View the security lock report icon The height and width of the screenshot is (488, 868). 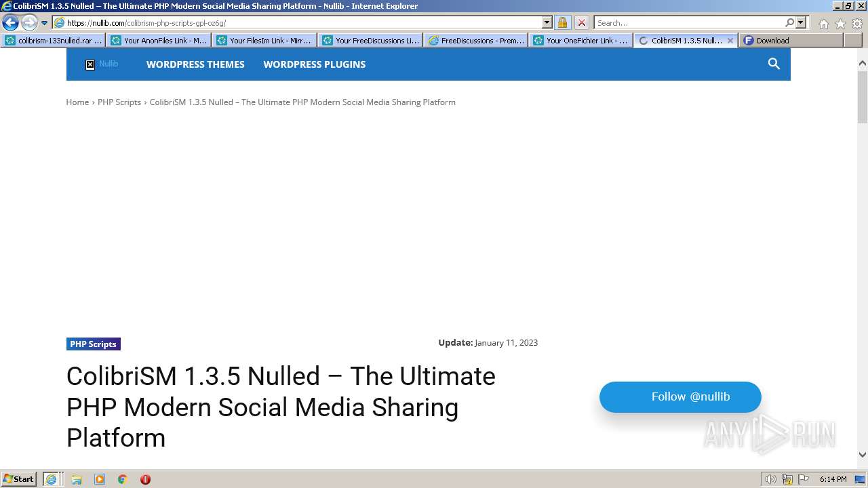[562, 22]
